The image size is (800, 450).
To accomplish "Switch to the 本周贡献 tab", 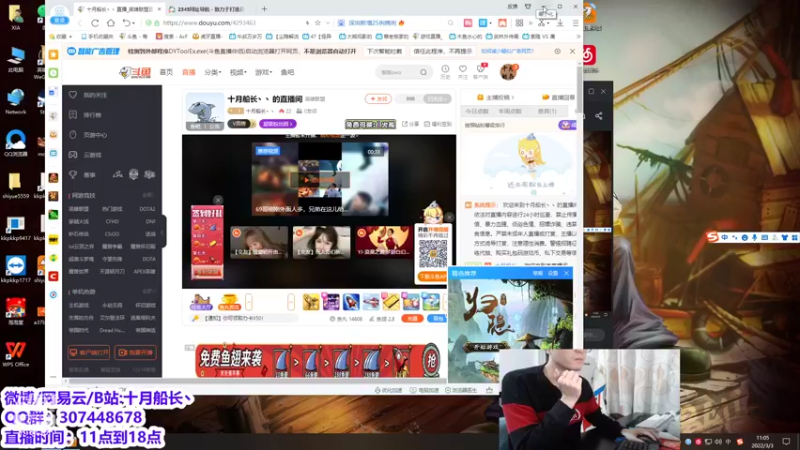I will pyautogui.click(x=510, y=111).
